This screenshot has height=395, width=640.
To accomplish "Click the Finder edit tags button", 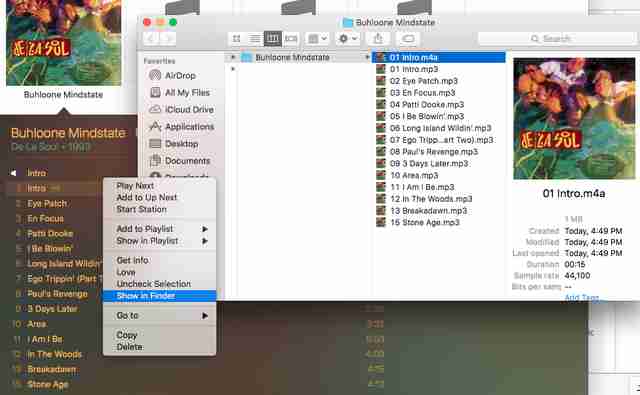I will click(x=408, y=39).
